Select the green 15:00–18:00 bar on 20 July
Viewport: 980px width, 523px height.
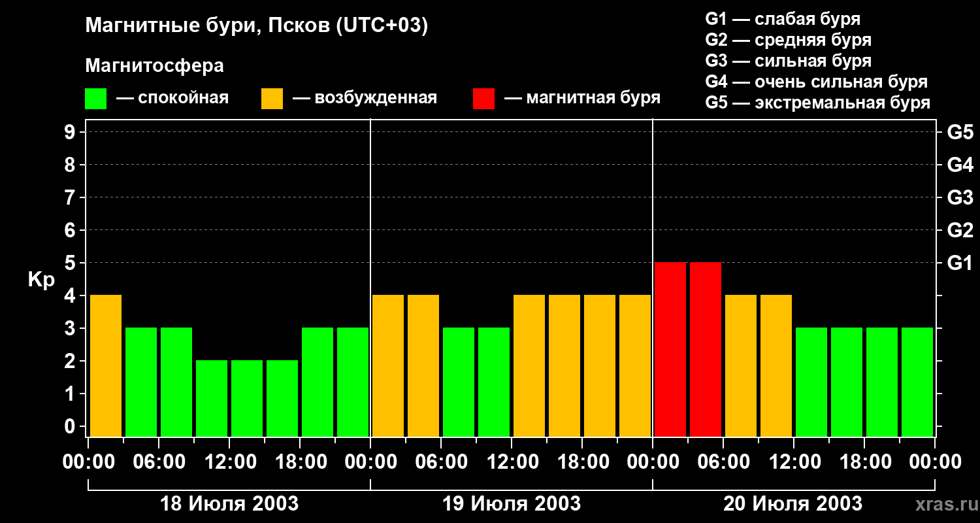847,382
